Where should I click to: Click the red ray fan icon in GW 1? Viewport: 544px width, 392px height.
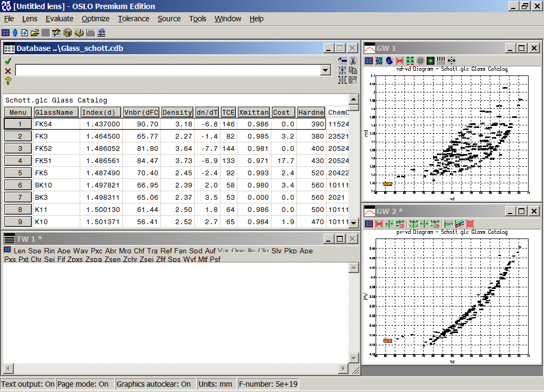(399, 61)
